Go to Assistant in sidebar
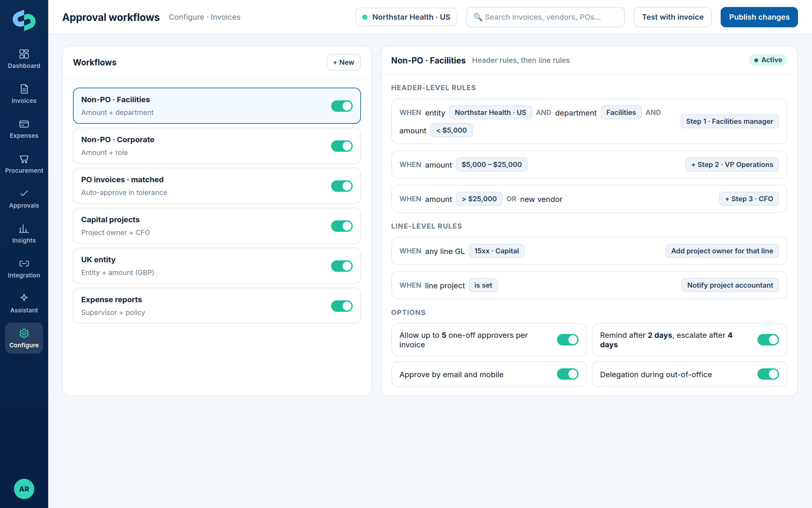The height and width of the screenshot is (508, 812). [x=24, y=304]
